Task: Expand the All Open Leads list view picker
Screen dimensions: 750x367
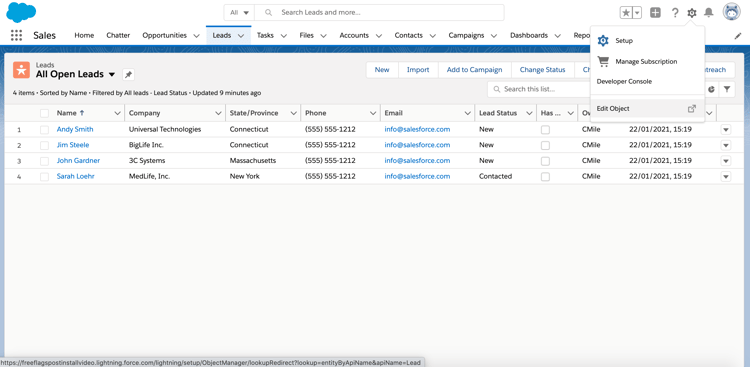Action: point(112,75)
